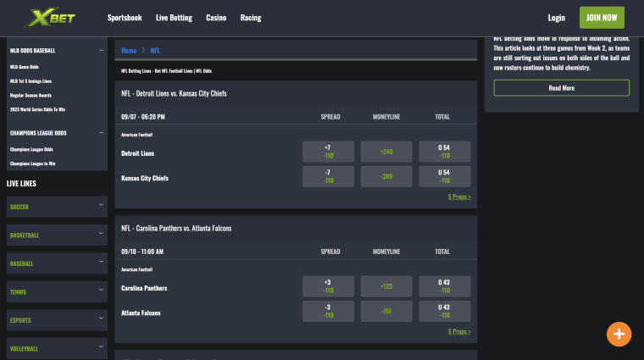Select Detroit Lions +240 moneyline

pyautogui.click(x=386, y=152)
